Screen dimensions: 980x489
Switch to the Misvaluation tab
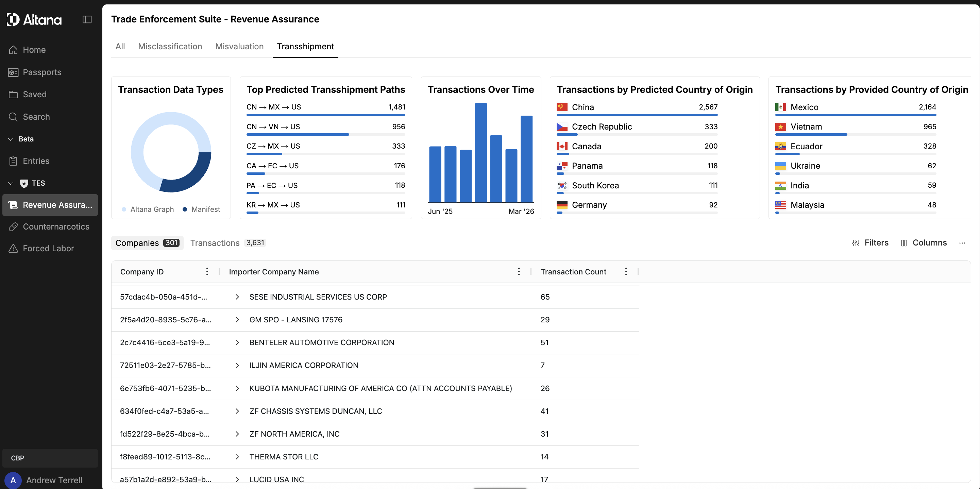tap(239, 47)
